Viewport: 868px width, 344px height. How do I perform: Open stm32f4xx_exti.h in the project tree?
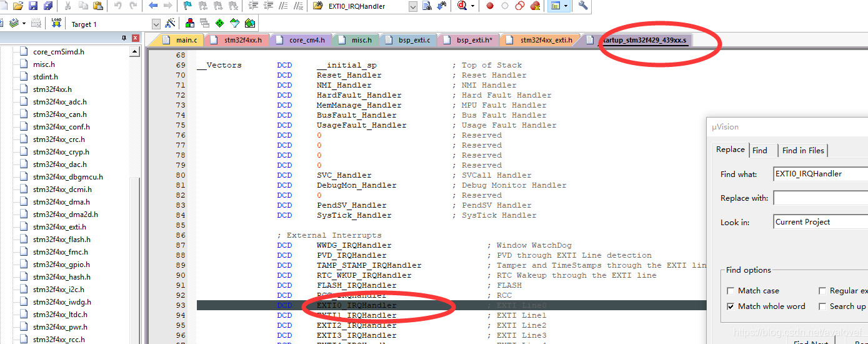tap(59, 227)
